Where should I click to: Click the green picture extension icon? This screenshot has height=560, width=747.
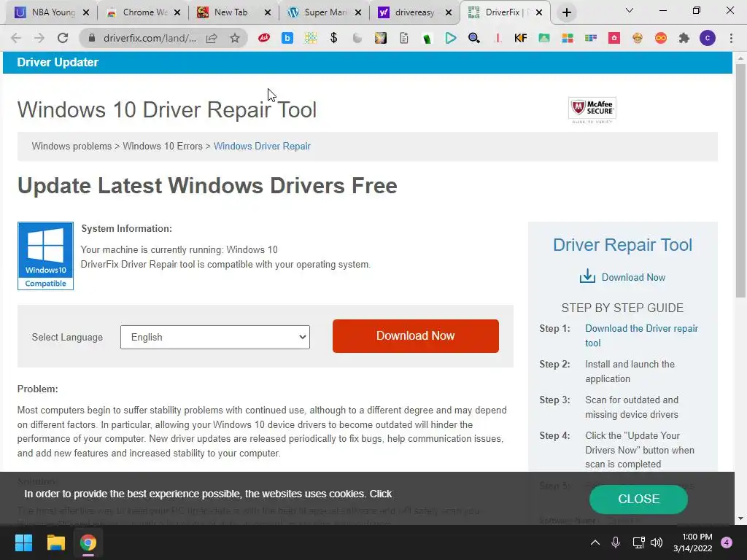544,38
